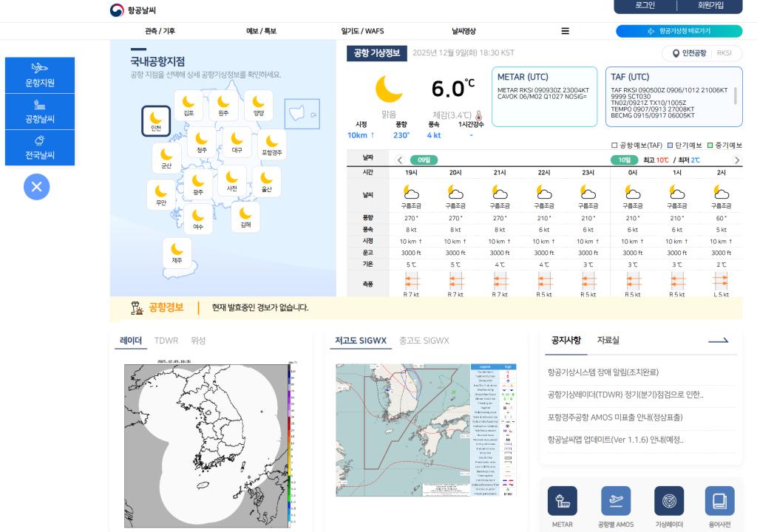Select the 김포 airport on the map
Viewport: 757px width, 532px height.
(x=189, y=105)
